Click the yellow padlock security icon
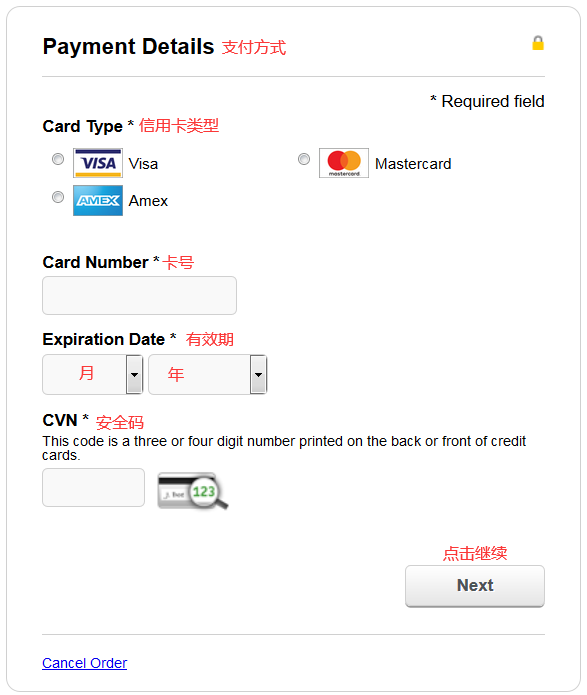The image size is (587, 695). tap(538, 43)
